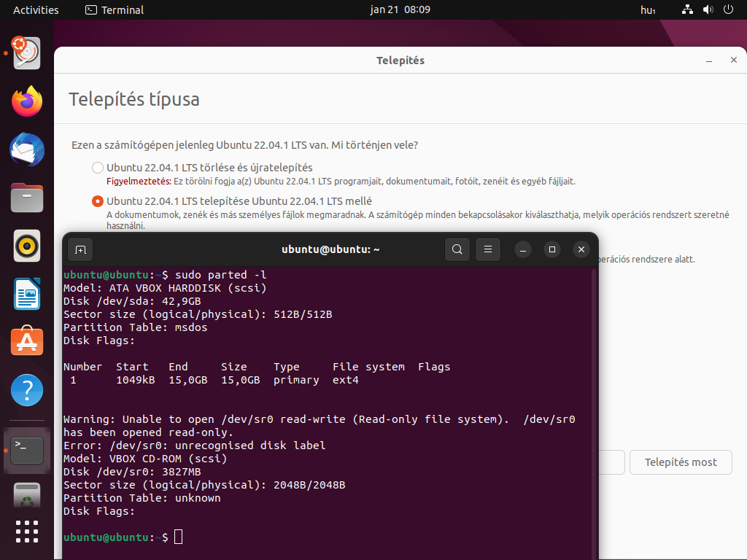Click the new tab icon in Terminal

pyautogui.click(x=80, y=249)
